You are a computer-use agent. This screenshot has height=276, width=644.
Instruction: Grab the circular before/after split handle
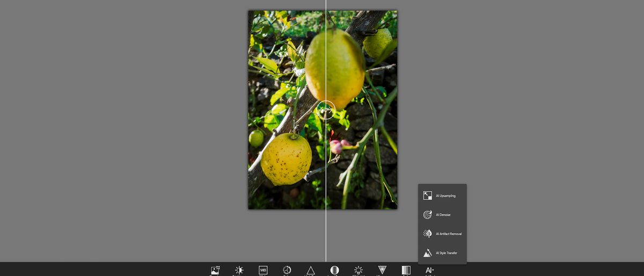[326, 110]
